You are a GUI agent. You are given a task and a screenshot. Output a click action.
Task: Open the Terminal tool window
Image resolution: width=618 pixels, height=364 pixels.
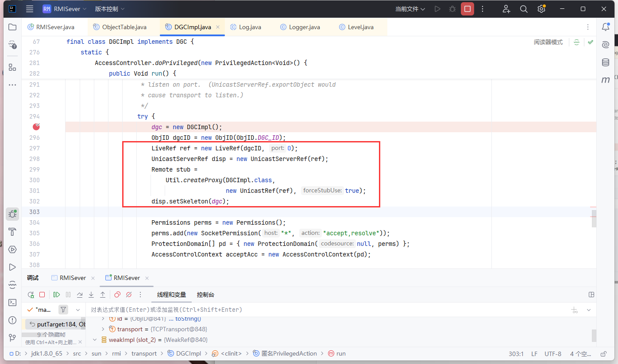click(x=12, y=303)
